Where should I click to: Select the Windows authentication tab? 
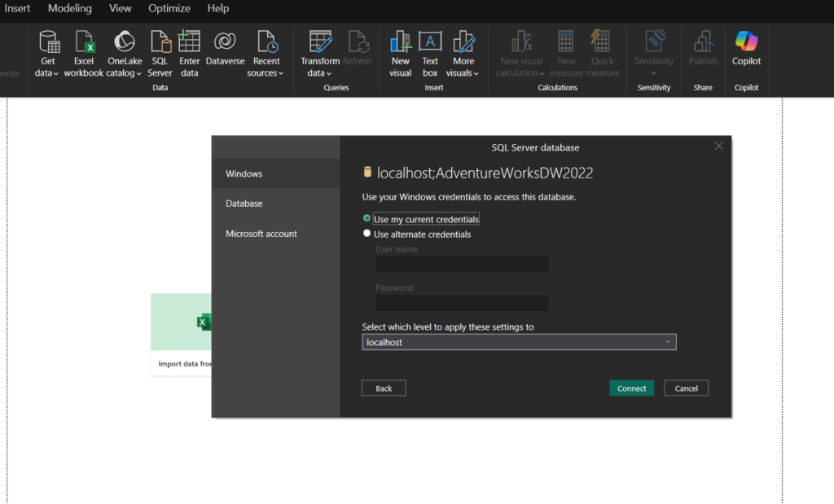click(275, 173)
